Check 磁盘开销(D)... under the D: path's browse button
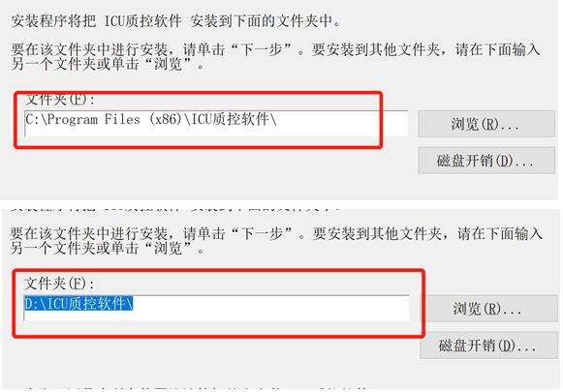The width and height of the screenshot is (563, 392). (488, 346)
